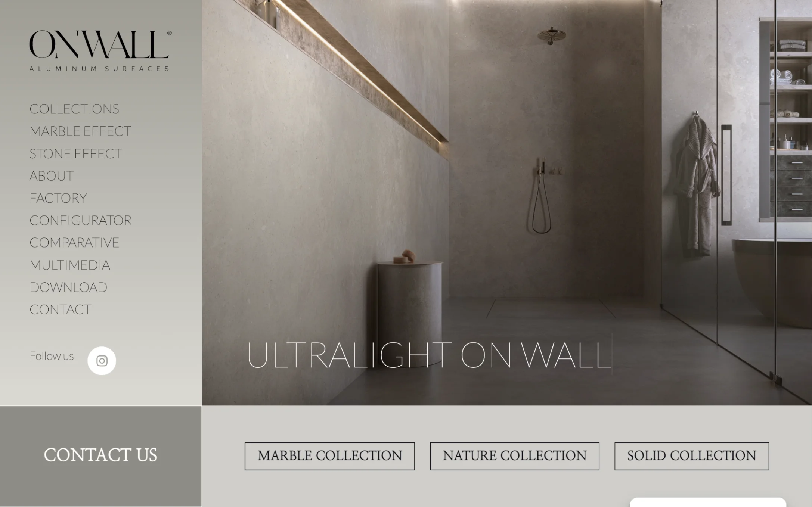Open the ABOUT page
The width and height of the screenshot is (812, 507).
pyautogui.click(x=52, y=176)
